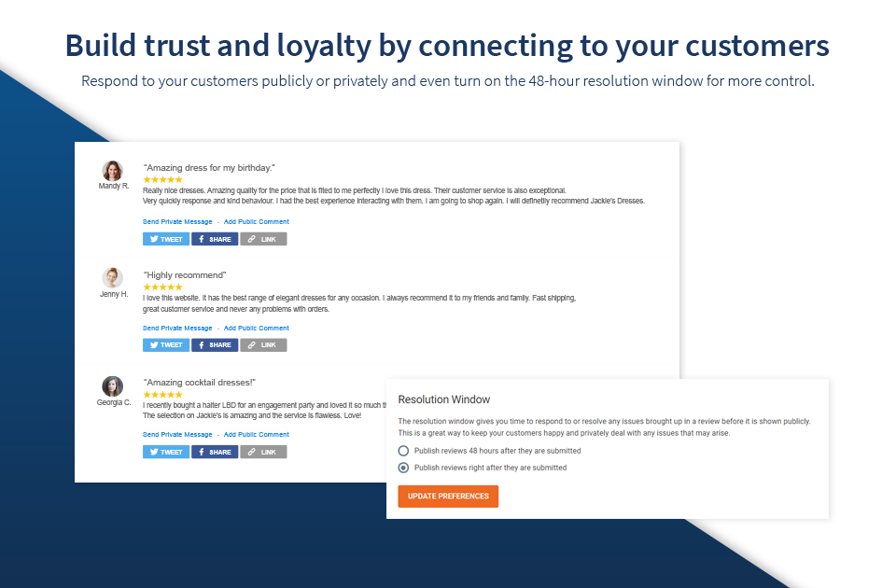
Task: Send Private Message to Jenny H.
Action: pos(177,329)
